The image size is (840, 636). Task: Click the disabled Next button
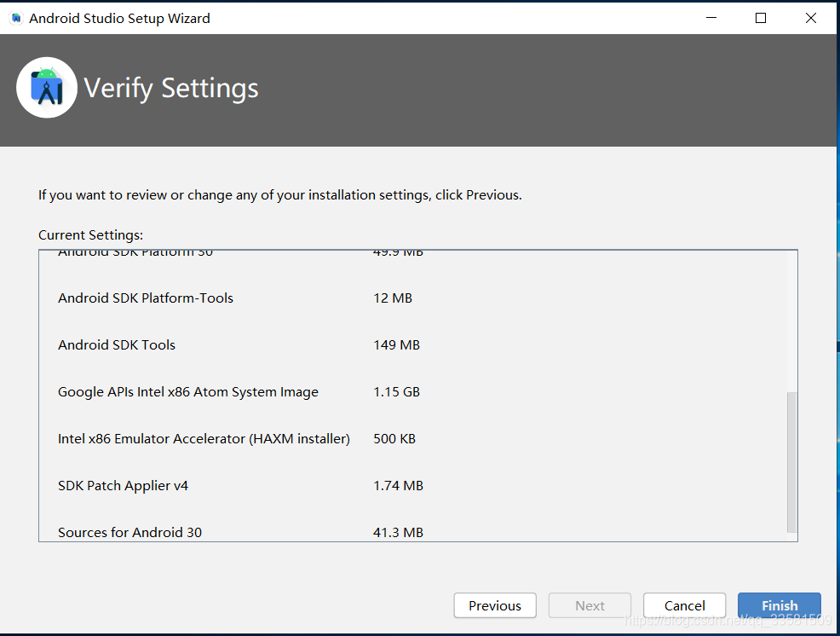[x=590, y=605]
